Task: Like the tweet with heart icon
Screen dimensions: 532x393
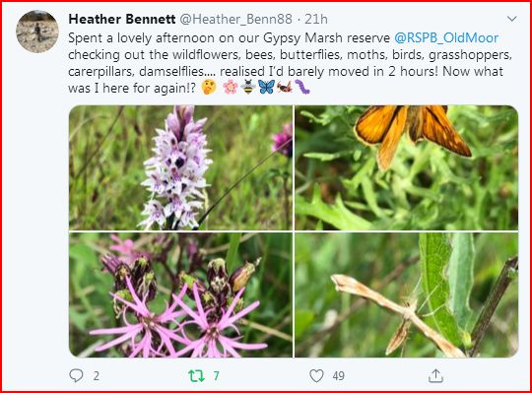Action: [x=316, y=375]
